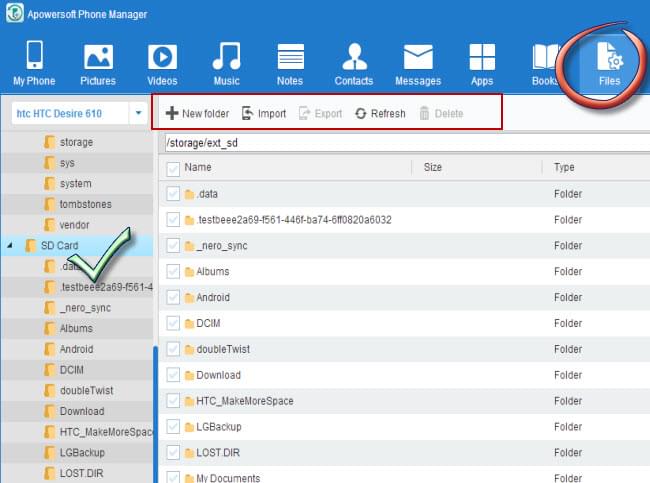
Task: Click the sidebar tree vertical scrollbar
Action: coord(155,415)
